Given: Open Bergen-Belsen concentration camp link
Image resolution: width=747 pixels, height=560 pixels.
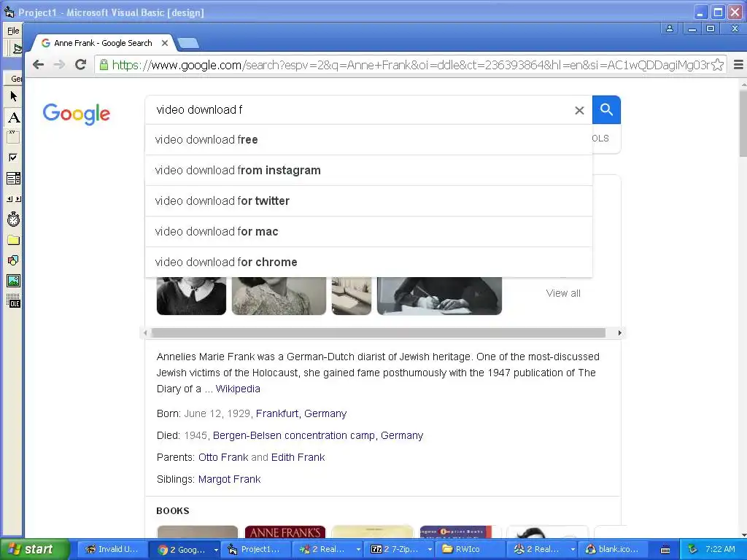Looking at the screenshot, I should [318, 435].
